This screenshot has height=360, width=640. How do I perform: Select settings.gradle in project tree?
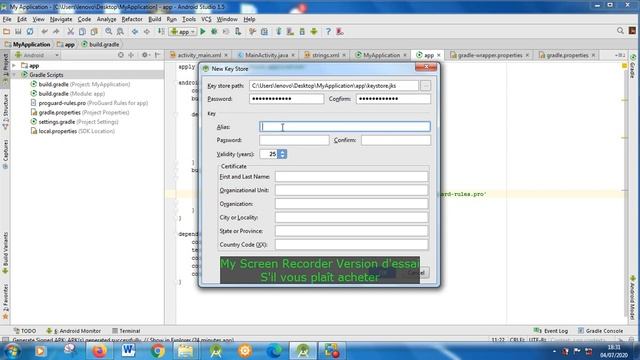point(74,122)
